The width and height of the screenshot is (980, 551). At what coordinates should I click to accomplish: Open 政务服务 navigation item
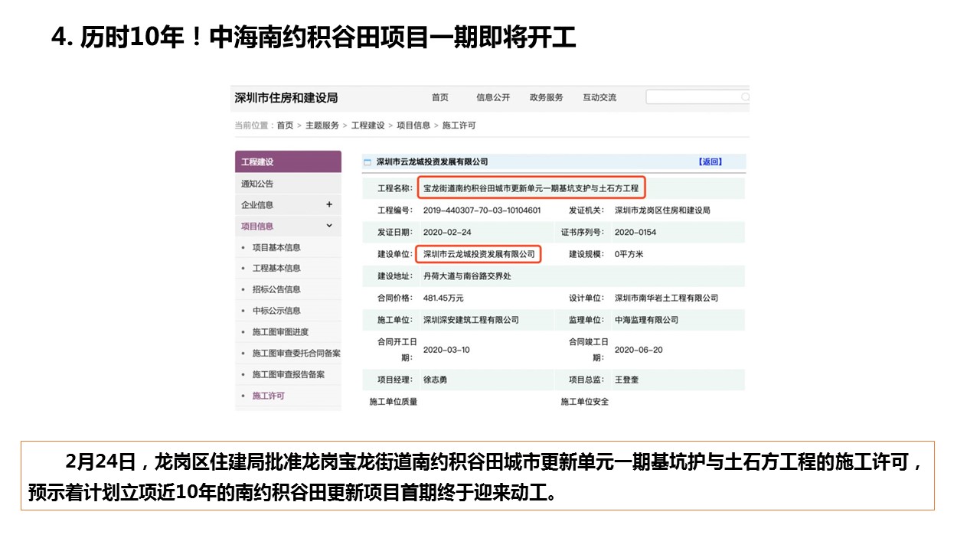546,97
